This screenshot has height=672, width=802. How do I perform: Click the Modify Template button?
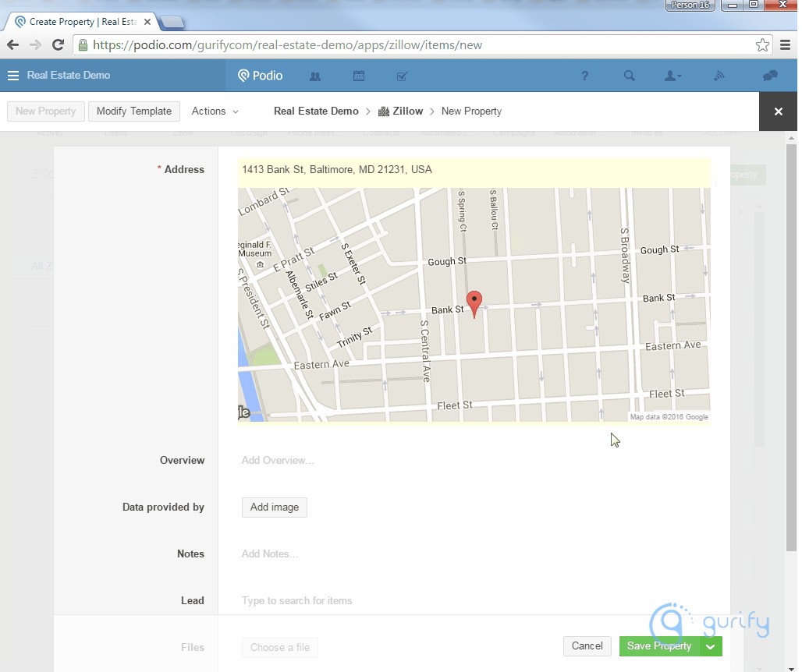[134, 111]
